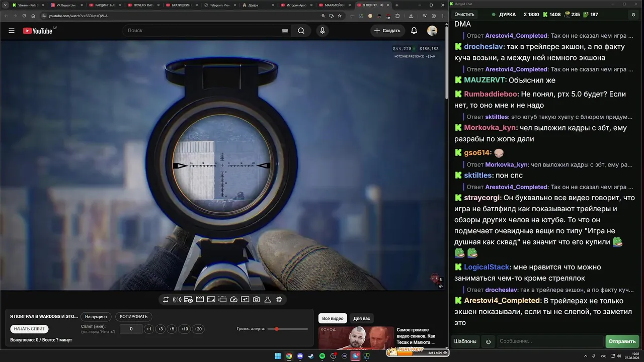
Task: Click the clapperboard icon in player toolbar
Action: pos(200,299)
